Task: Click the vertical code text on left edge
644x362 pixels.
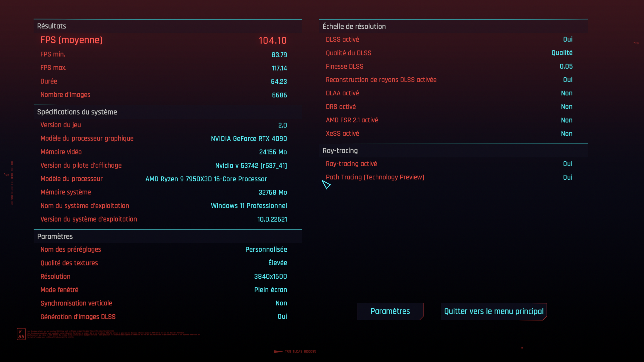Action: point(12,183)
